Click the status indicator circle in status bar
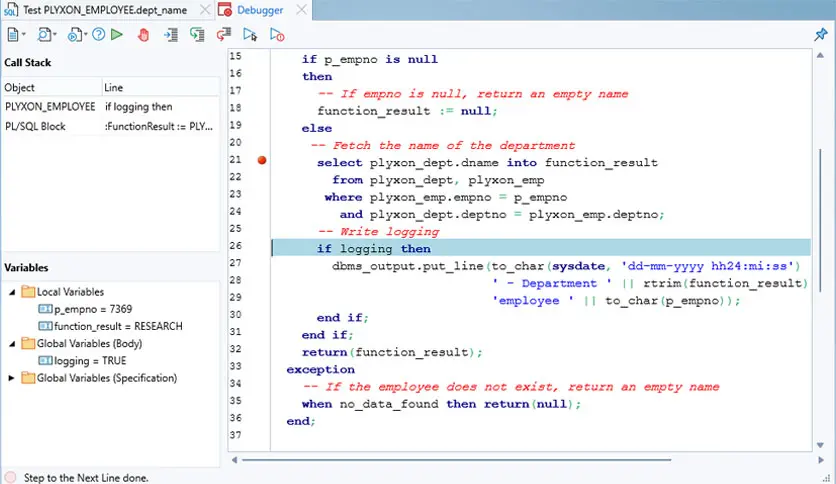This screenshot has height=484, width=836. click(11, 477)
